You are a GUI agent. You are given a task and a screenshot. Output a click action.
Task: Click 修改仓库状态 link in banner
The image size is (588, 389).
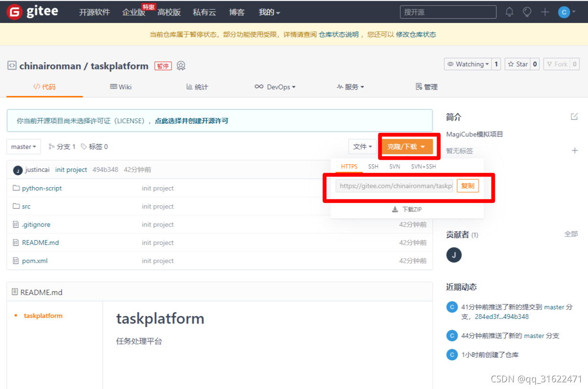point(416,34)
